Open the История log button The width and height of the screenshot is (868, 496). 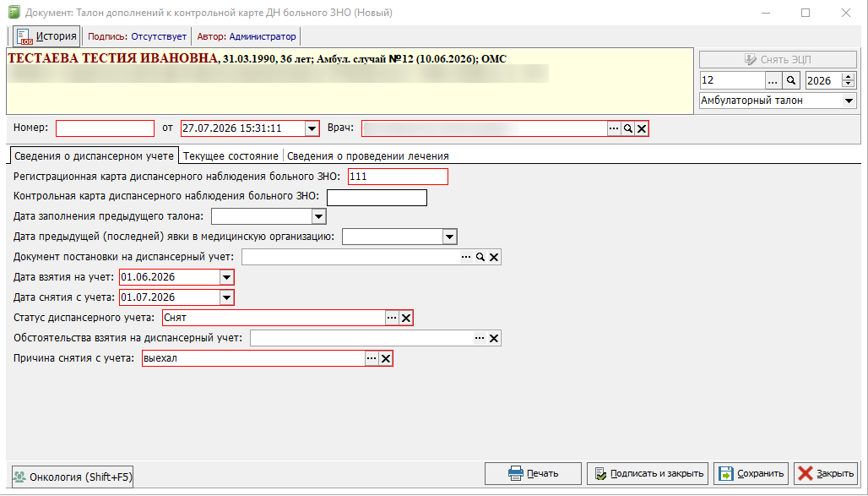[46, 36]
